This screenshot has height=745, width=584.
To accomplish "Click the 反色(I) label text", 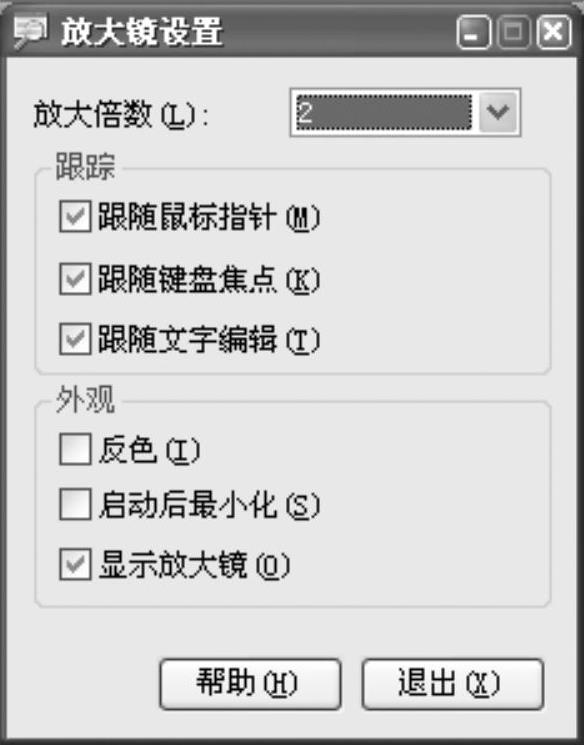I will click(x=149, y=449).
